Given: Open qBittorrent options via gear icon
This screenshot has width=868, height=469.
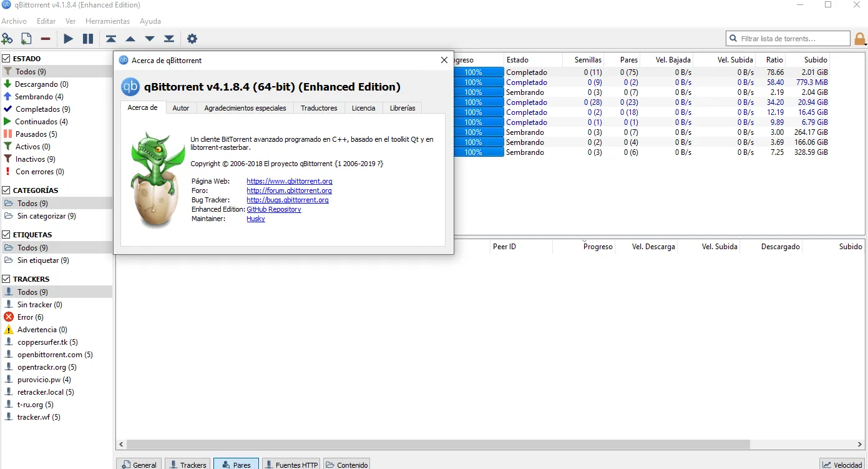Looking at the screenshot, I should coord(192,38).
